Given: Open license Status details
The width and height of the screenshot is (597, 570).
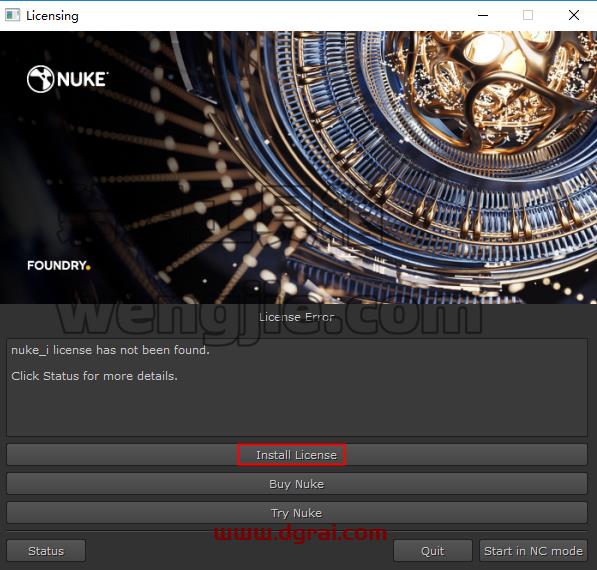Looking at the screenshot, I should point(46,551).
